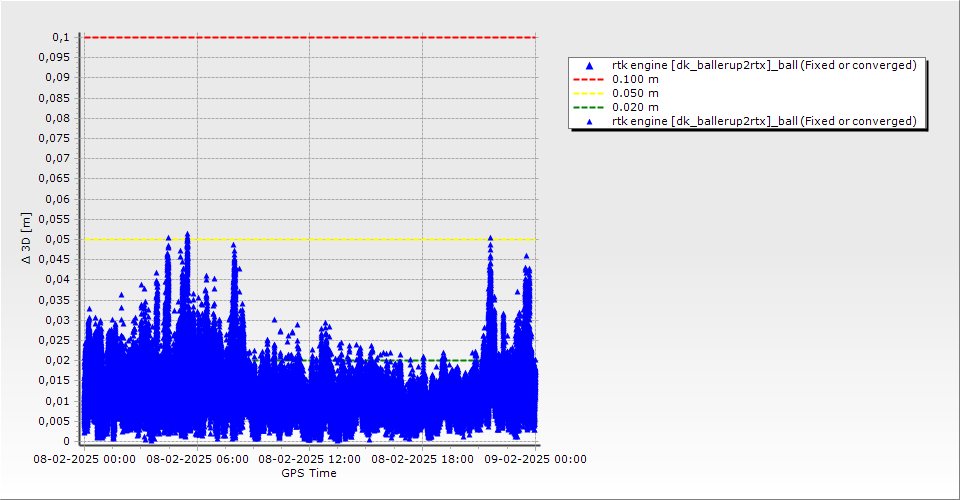The image size is (960, 500).
Task: Click the y-axis tick label '0,06'
Action: pos(58,199)
